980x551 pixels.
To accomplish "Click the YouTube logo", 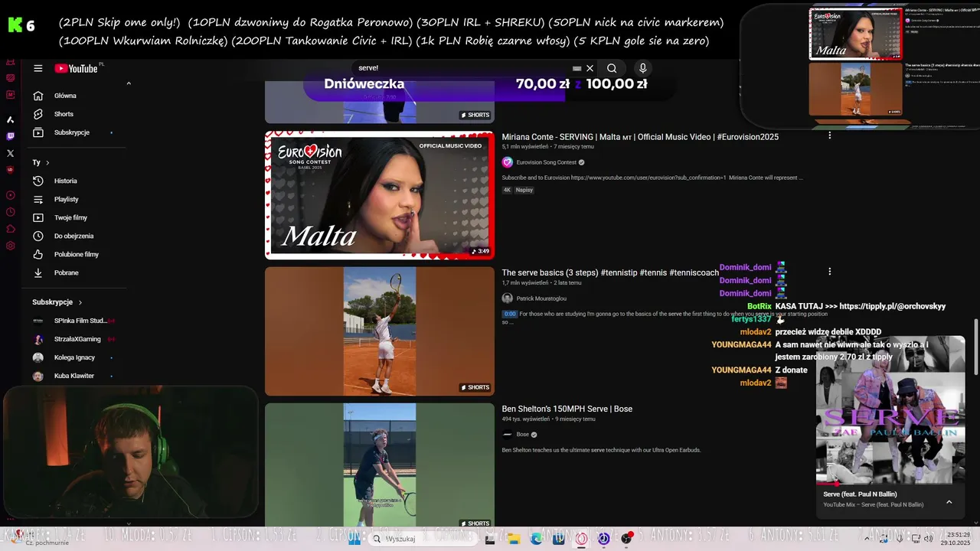I will (x=76, y=68).
